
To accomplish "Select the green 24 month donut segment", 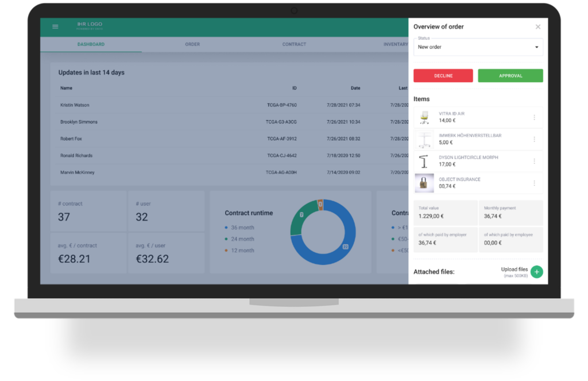I will coord(301,214).
